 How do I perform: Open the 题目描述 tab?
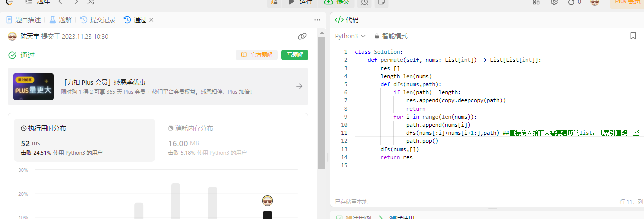tap(23, 20)
